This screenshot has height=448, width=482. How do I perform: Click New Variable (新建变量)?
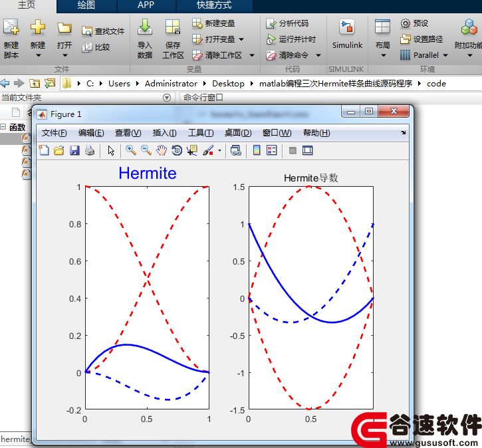tap(213, 23)
